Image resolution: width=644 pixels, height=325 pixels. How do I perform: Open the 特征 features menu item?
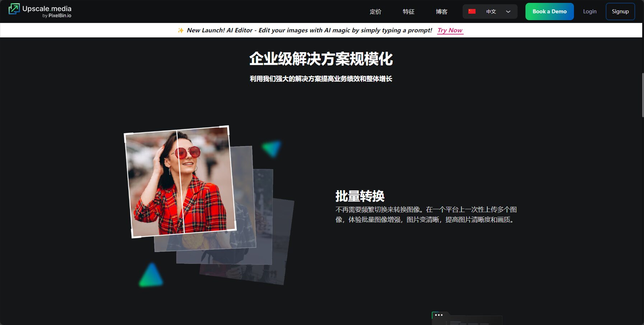408,12
